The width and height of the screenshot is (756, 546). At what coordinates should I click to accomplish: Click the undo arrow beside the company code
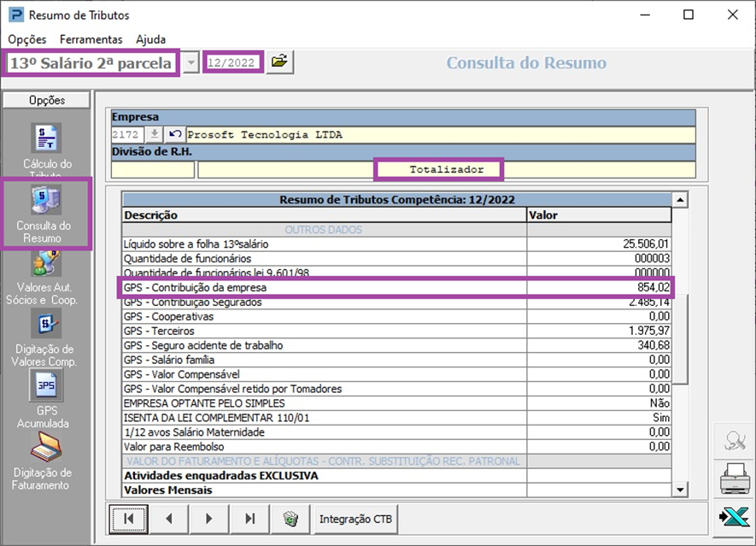pyautogui.click(x=174, y=134)
